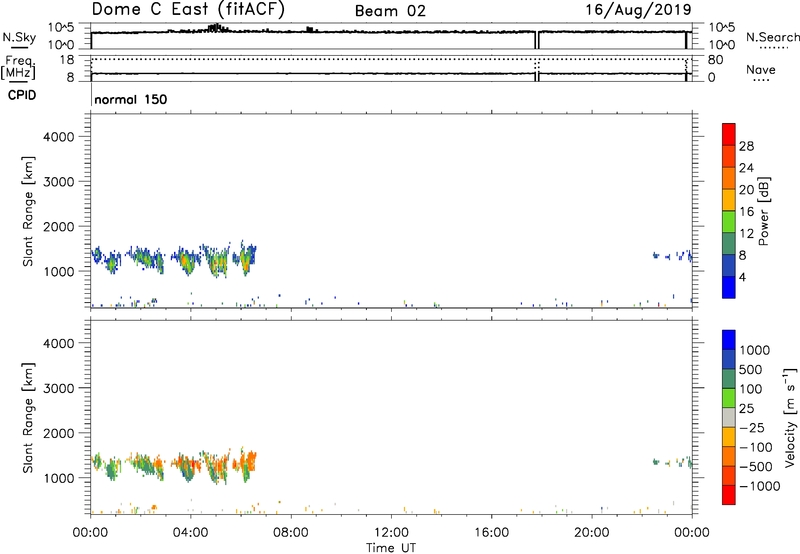
Task: Click the power echoes near 23:00
Action: tap(673, 256)
